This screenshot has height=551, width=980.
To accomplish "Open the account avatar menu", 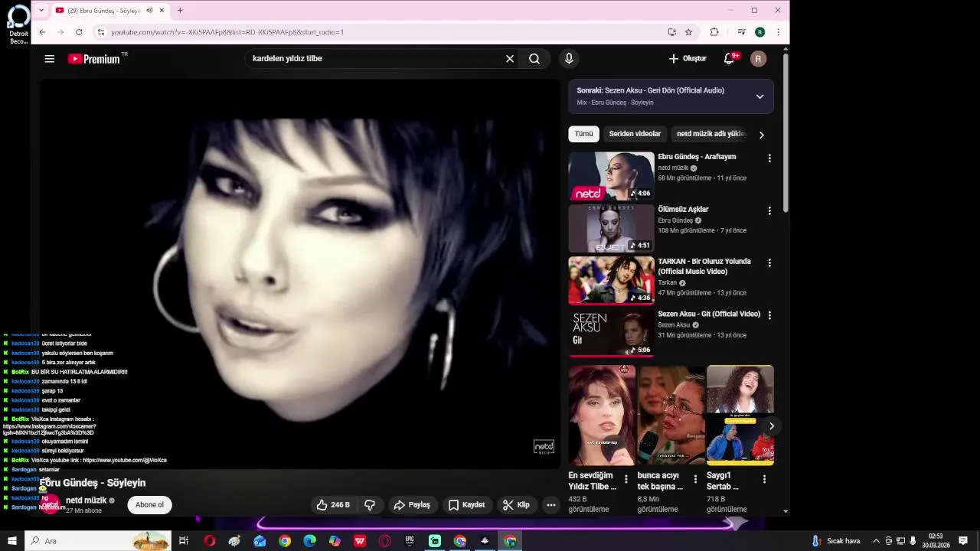I will pos(758,59).
